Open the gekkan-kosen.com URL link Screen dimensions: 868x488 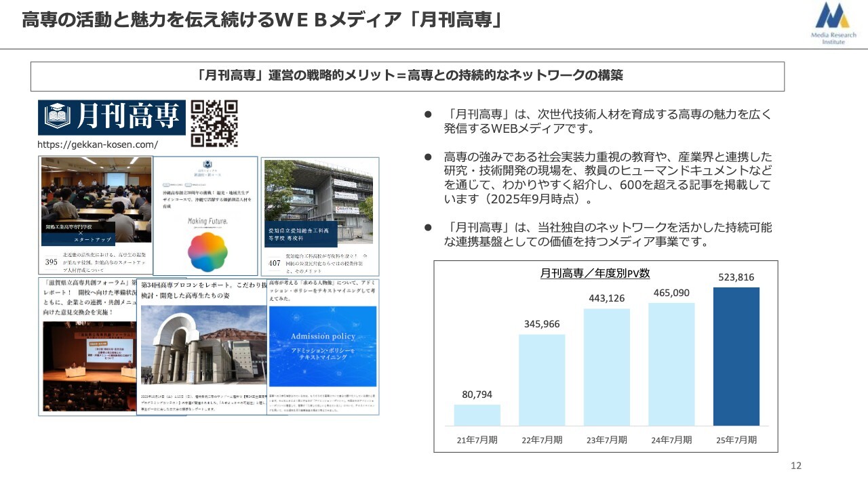click(98, 144)
